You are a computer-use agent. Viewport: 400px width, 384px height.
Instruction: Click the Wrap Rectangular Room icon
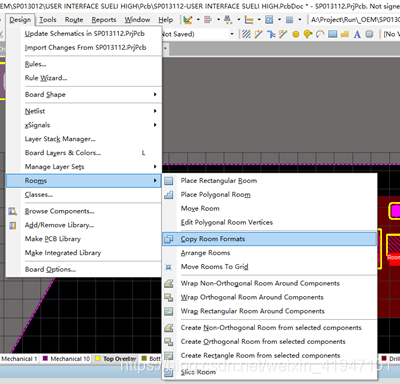point(169,311)
